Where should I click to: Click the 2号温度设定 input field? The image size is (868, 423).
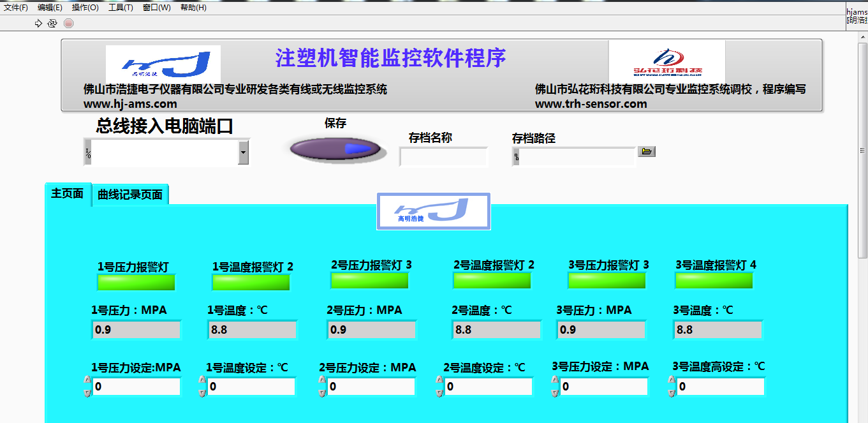coord(489,387)
